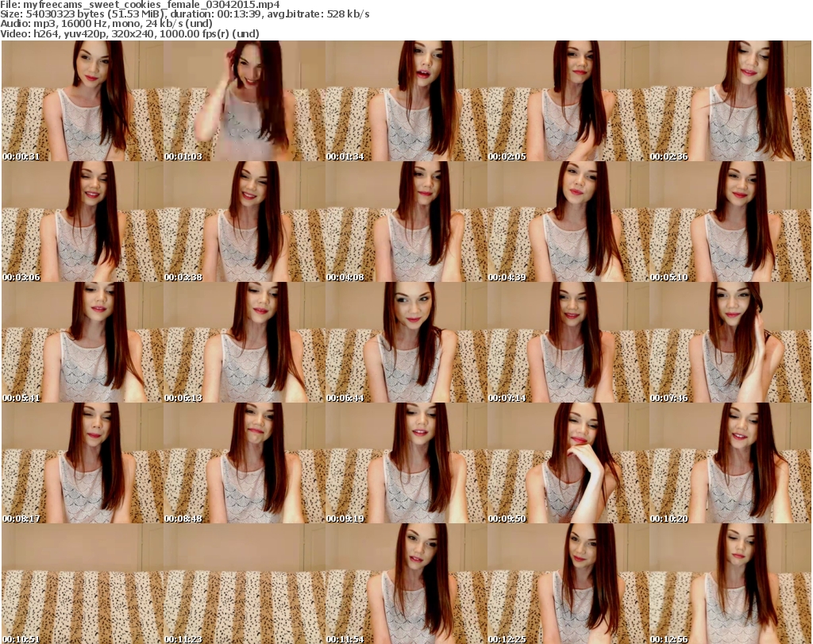Select the thumbnail stamped 00:11:23

coord(245,584)
